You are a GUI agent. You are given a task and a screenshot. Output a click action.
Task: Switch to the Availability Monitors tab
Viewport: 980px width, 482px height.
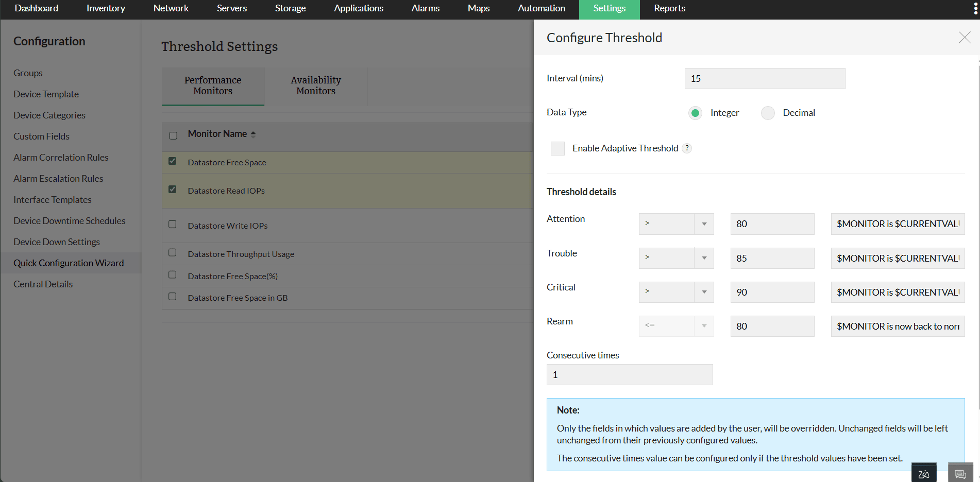(x=316, y=85)
